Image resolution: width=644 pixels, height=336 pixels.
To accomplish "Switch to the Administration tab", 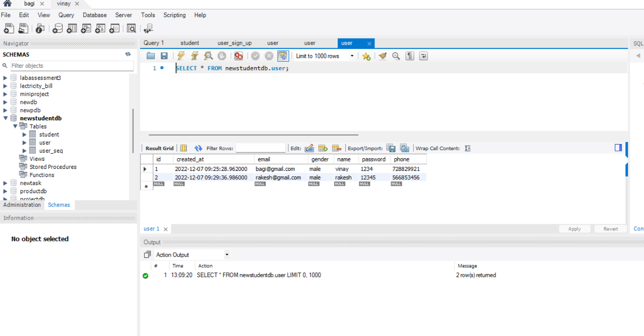I will coord(22,205).
